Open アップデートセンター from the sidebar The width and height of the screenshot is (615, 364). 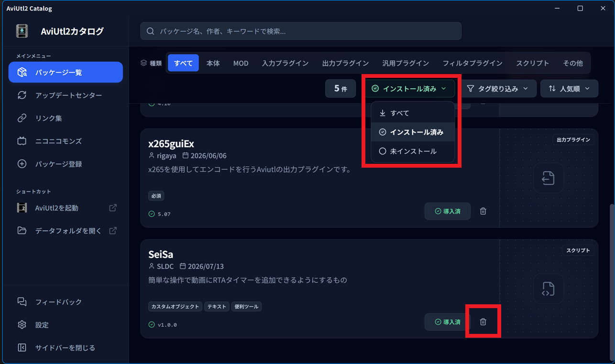coord(66,95)
